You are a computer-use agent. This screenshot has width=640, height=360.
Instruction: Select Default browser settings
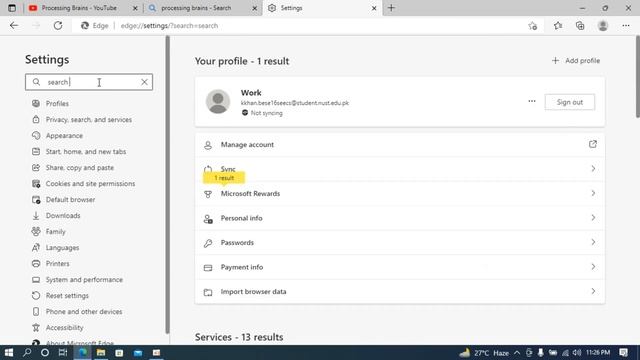pyautogui.click(x=70, y=200)
